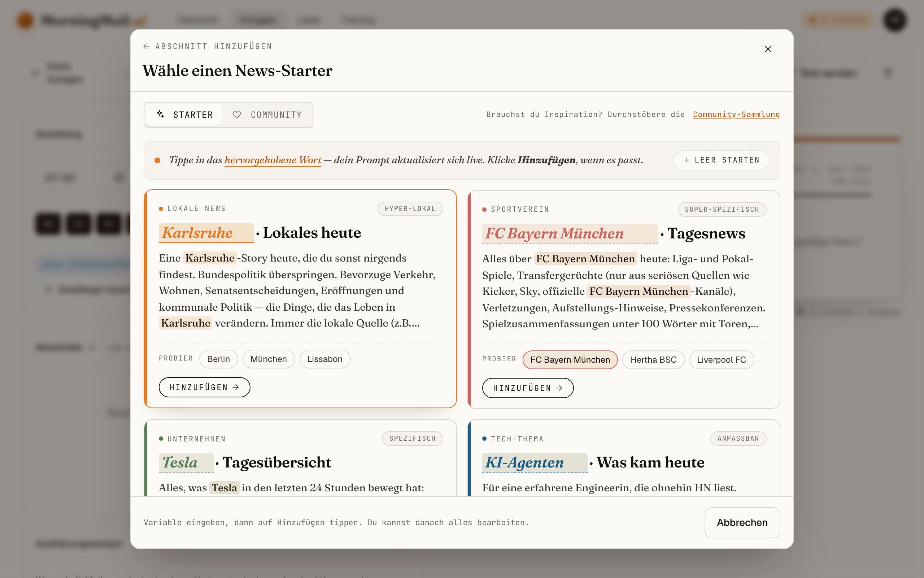Viewport: 924px width, 578px height.
Task: Click the Tagesübersicht card title
Action: point(277,462)
